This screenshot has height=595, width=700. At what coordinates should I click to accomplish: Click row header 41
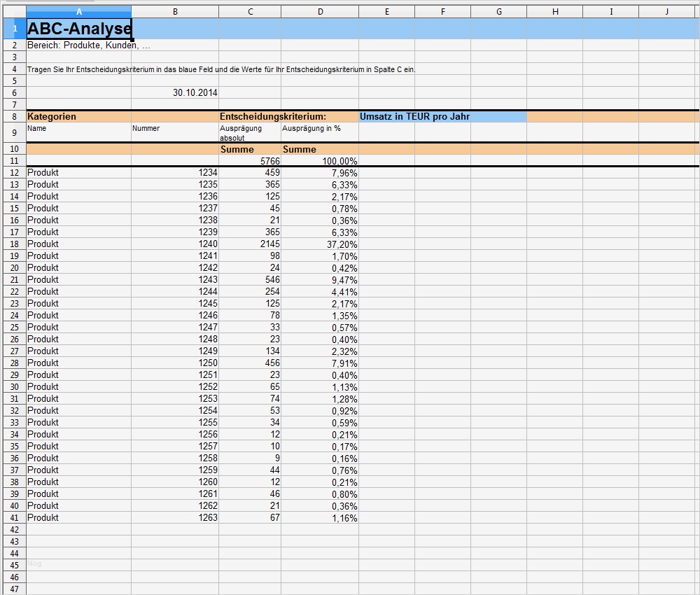(x=14, y=518)
